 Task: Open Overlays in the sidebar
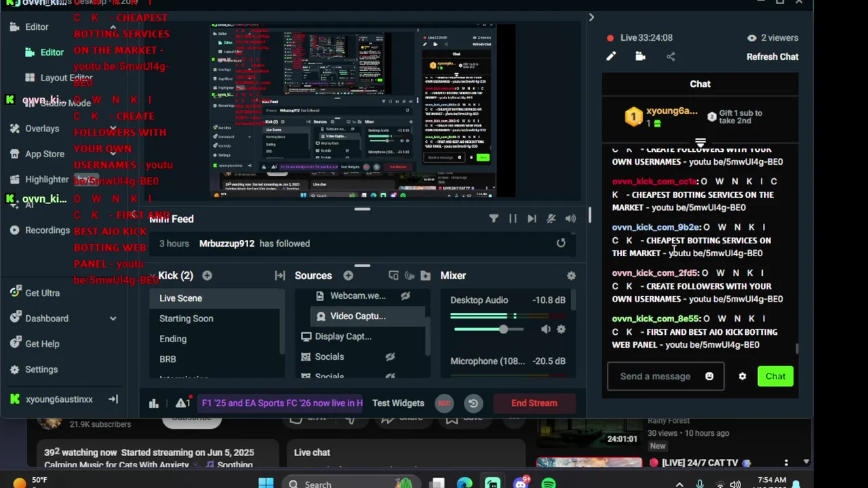coord(35,128)
